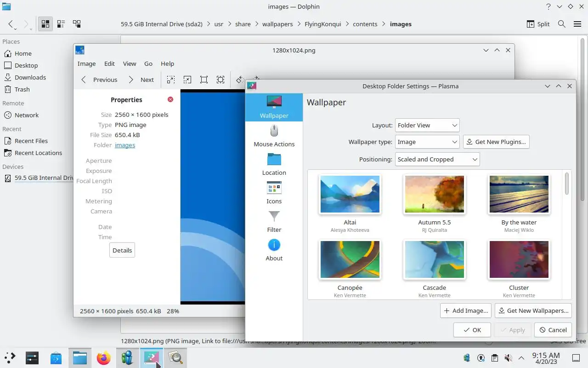This screenshot has height=368, width=588.
Task: Expand hidden system tray icons arrow
Action: (521, 358)
